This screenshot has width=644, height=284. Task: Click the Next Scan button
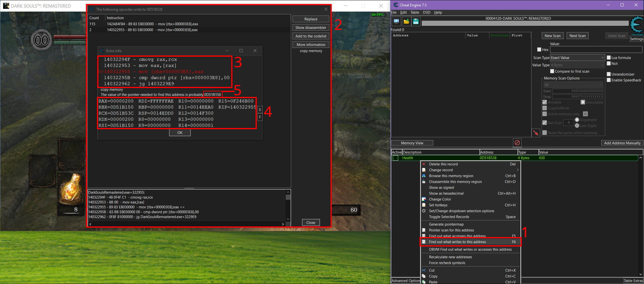click(x=578, y=36)
